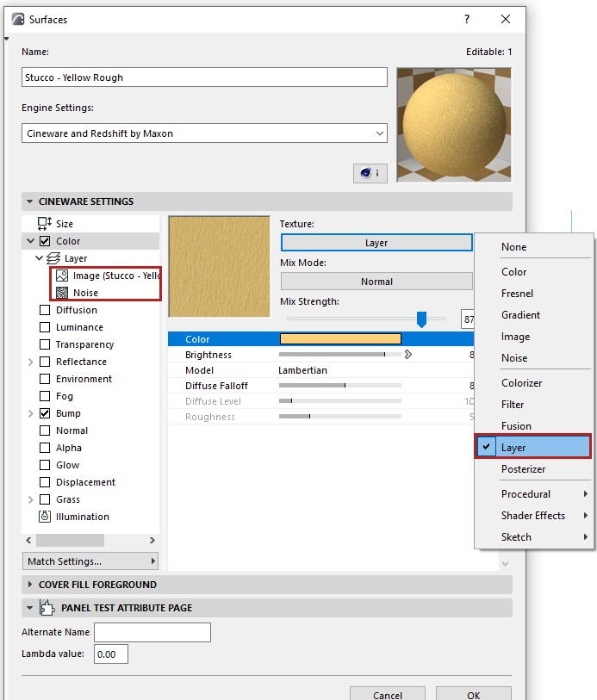
Task: Expand the Cover Fill Foreground panel
Action: [x=30, y=585]
